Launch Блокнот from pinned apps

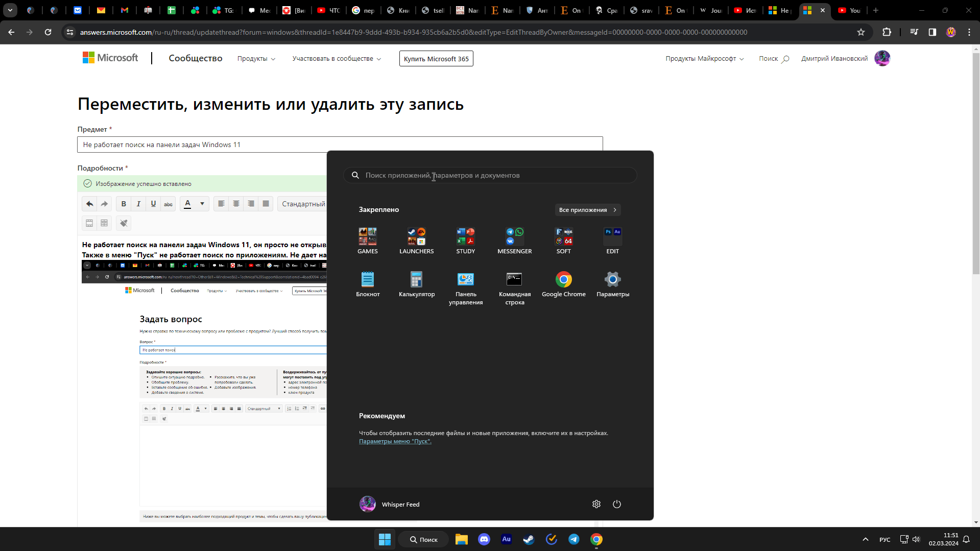point(368,284)
